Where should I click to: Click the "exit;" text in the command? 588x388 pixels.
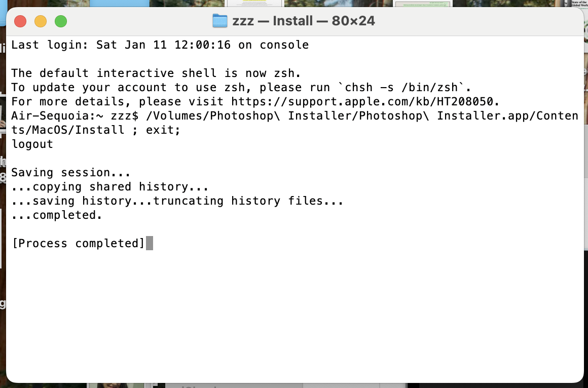tap(163, 130)
